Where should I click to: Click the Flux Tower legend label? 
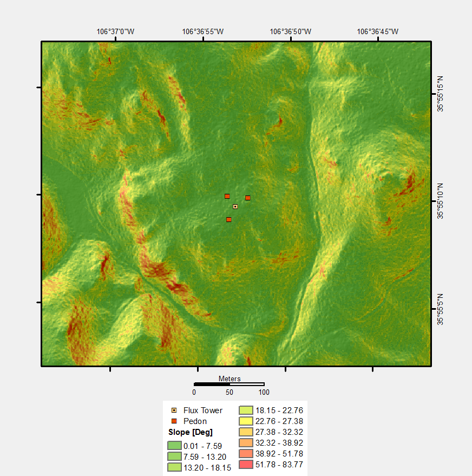pos(203,410)
